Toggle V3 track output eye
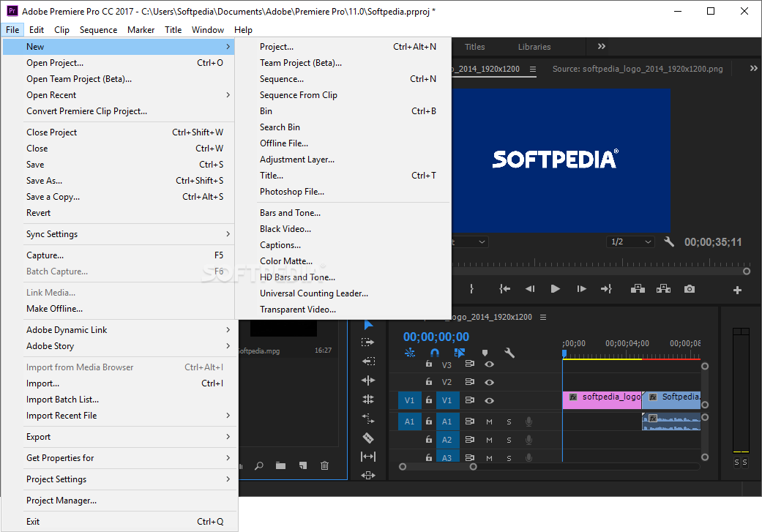This screenshot has height=532, width=762. coord(490,364)
